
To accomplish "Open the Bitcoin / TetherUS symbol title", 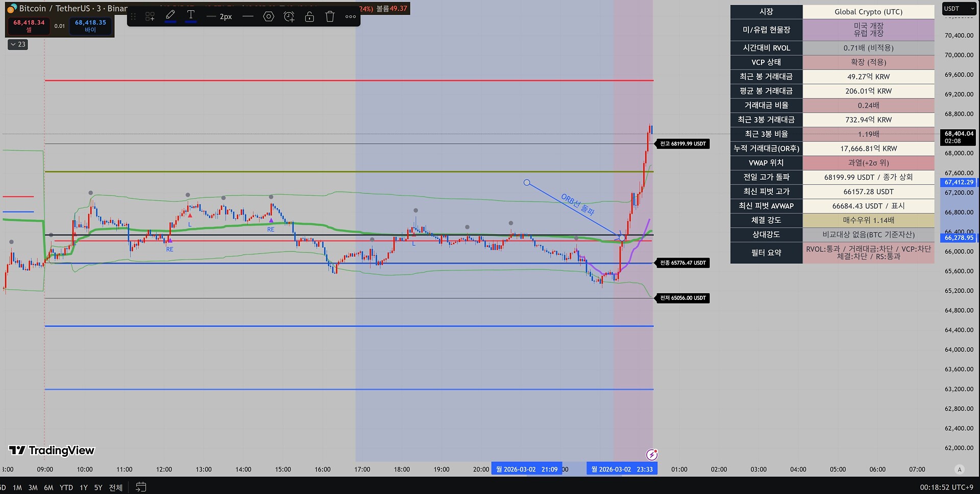I will 73,8.
